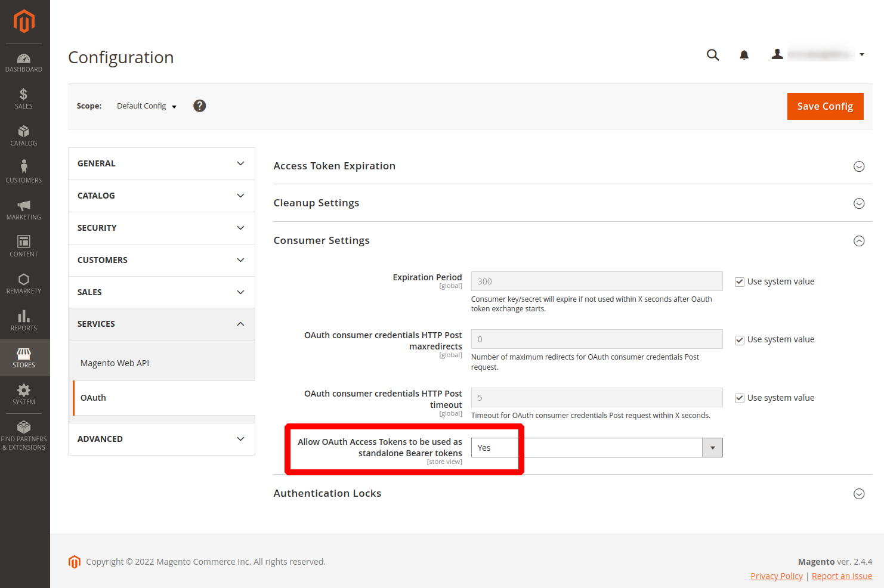
Task: Open the Remarkety sidebar menu
Action: 24,284
